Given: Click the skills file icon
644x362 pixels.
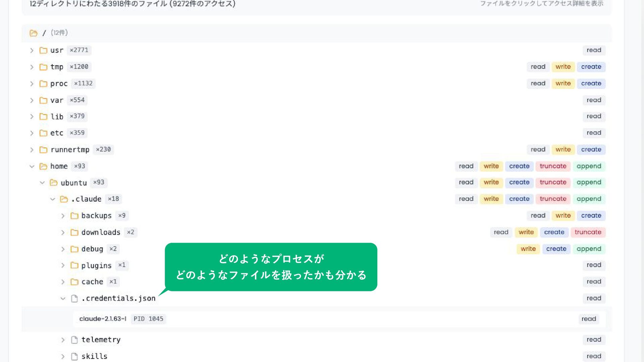Looking at the screenshot, I should coord(74,356).
